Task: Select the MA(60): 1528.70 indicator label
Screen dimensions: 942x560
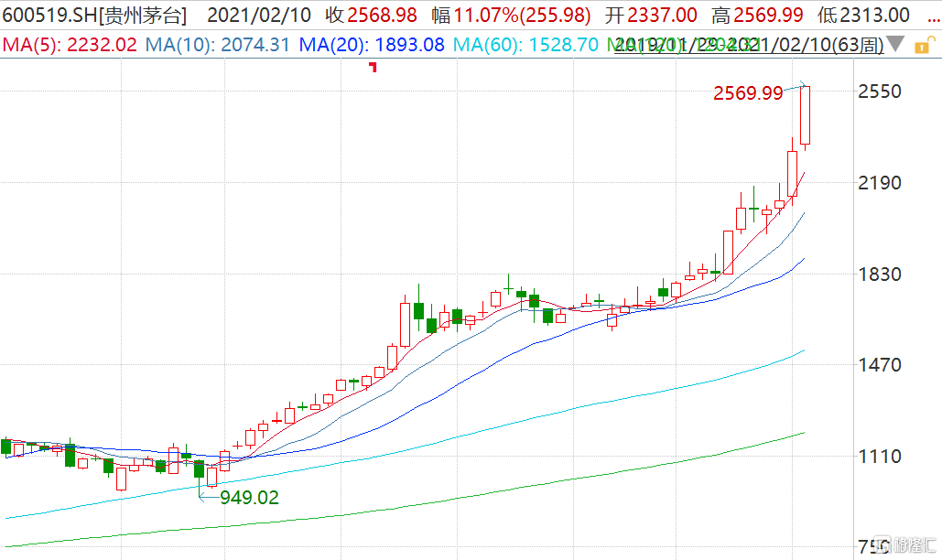Action: 525,45
